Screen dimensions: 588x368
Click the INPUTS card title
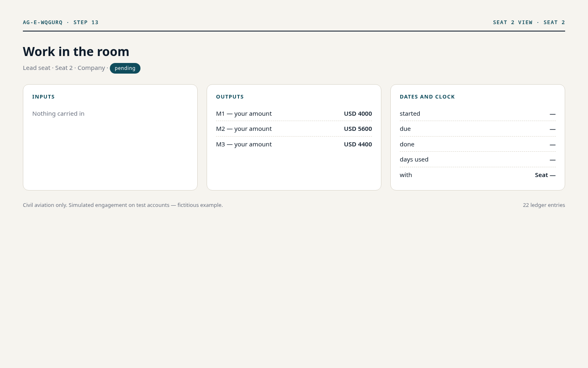[43, 97]
